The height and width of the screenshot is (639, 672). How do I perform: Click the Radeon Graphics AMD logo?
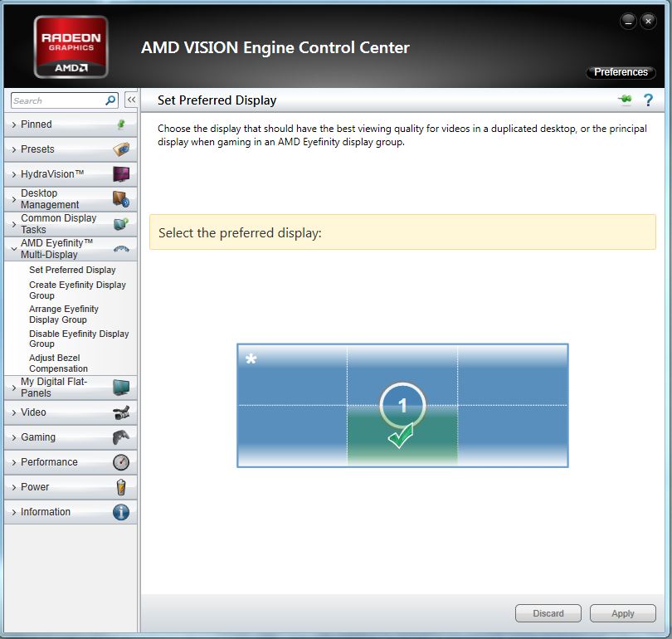71,46
